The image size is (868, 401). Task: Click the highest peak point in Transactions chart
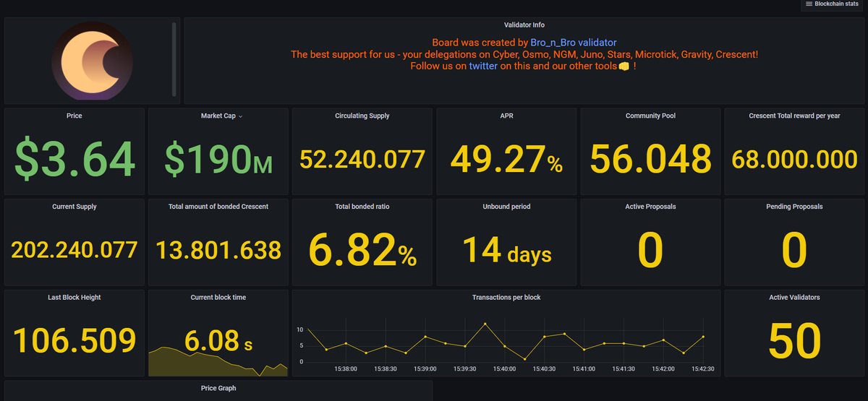point(485,324)
